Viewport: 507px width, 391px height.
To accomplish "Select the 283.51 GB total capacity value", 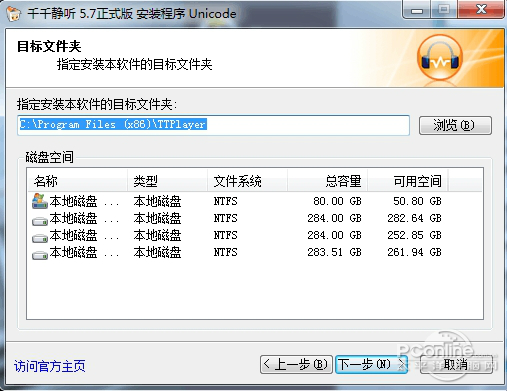I will 334,252.
